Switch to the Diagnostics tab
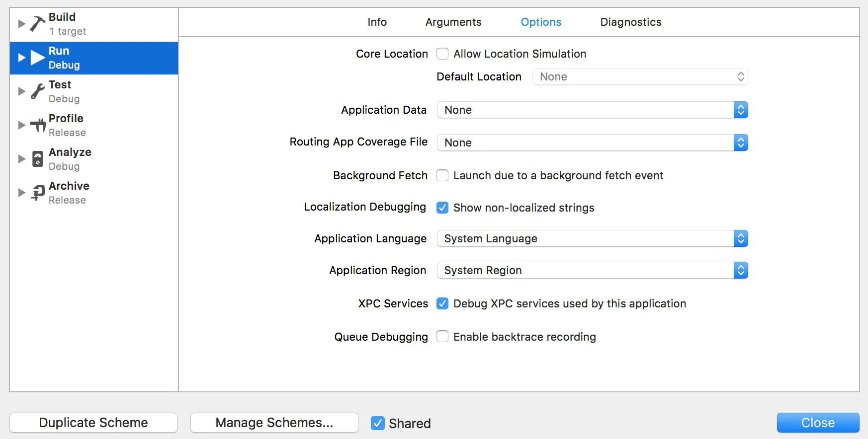The image size is (868, 439). (630, 22)
